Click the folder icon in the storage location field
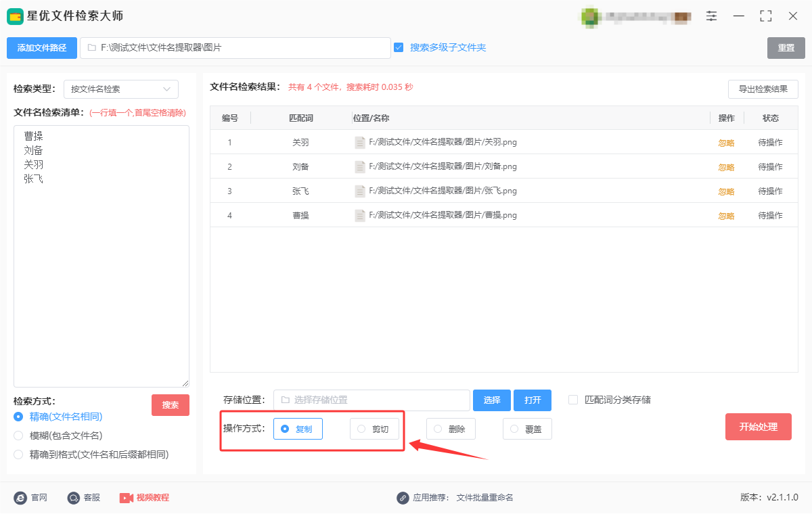Image resolution: width=812 pixels, height=514 pixels. coord(285,400)
